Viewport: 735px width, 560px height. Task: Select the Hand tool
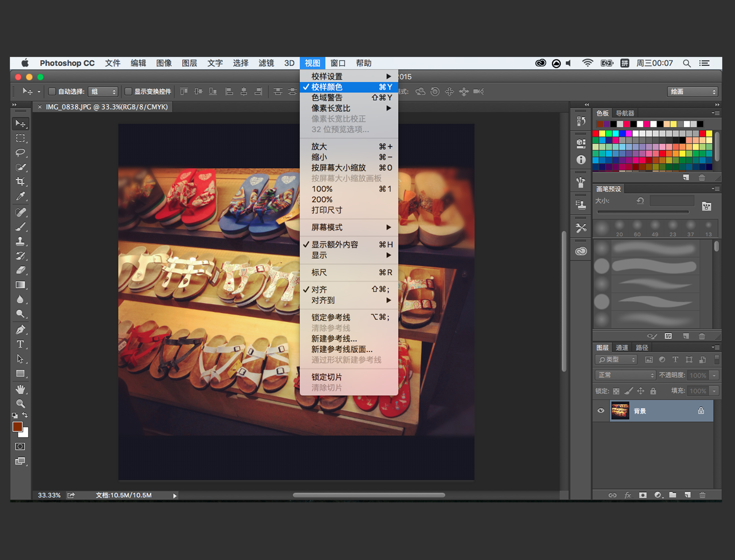click(20, 389)
